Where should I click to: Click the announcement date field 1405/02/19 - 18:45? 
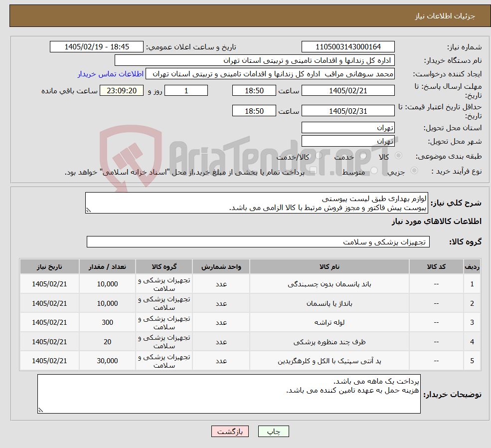[x=96, y=47]
